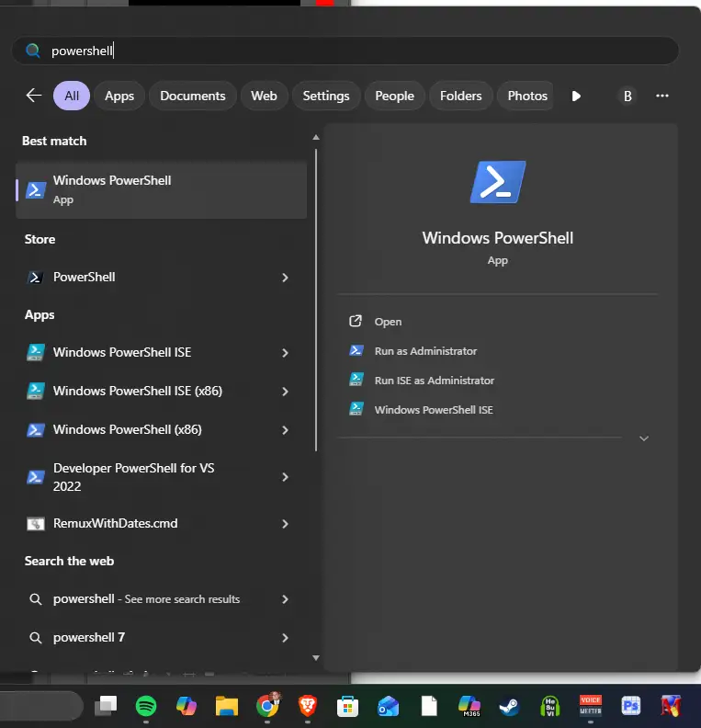Go back with the left arrow button

(34, 96)
